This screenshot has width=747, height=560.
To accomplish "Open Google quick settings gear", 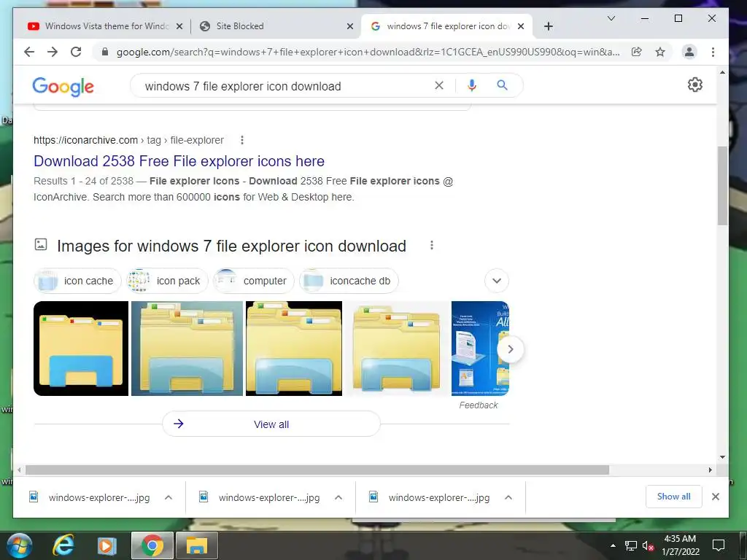I will [x=694, y=85].
